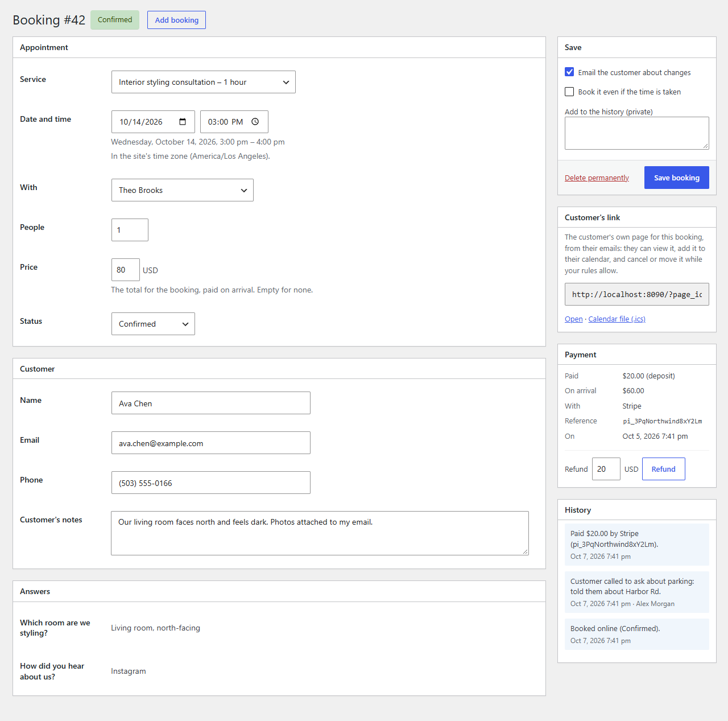Open the customer's page link

(x=573, y=319)
